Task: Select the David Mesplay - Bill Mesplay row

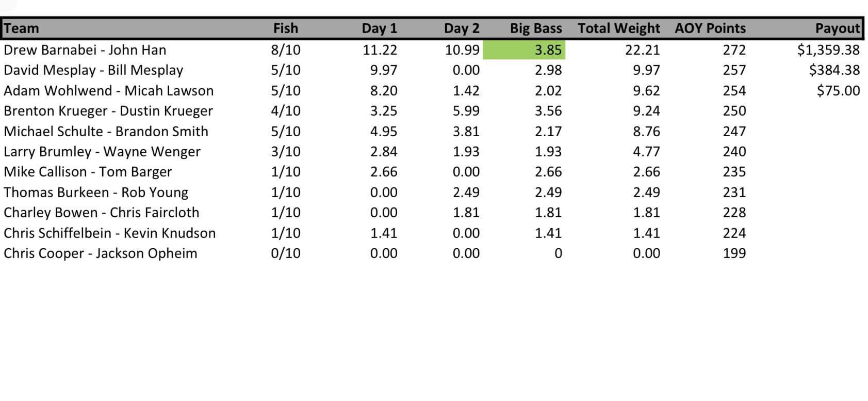Action: 93,70
